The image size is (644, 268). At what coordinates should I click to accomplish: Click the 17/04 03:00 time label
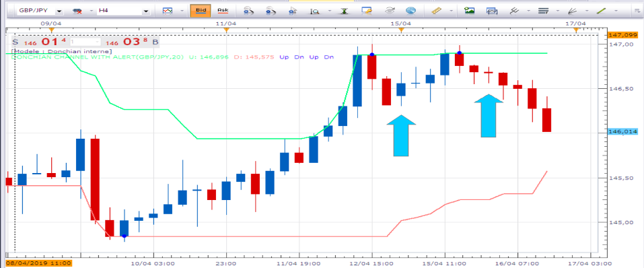[x=591, y=263]
